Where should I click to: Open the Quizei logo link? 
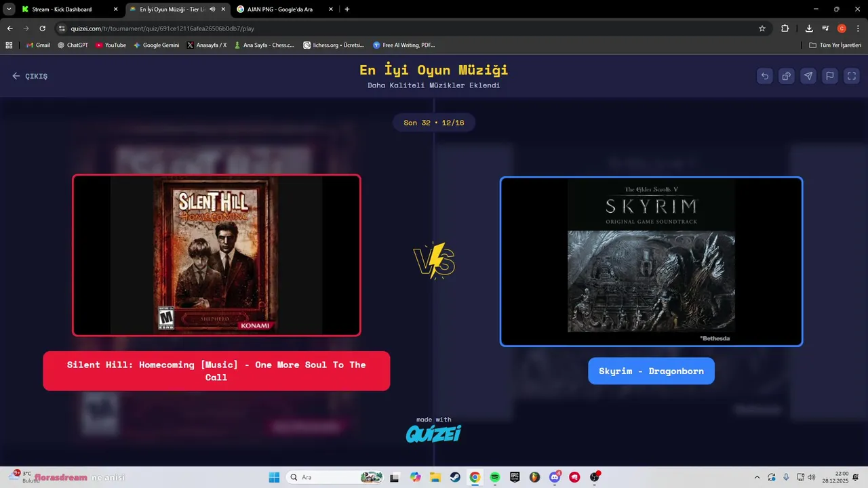[434, 433]
